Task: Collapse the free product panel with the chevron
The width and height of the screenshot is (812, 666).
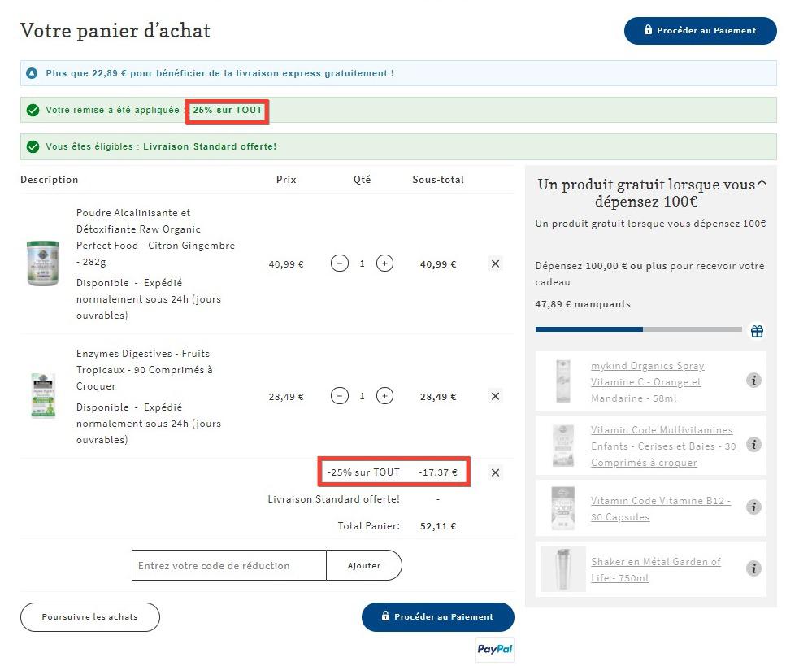Action: tap(762, 183)
